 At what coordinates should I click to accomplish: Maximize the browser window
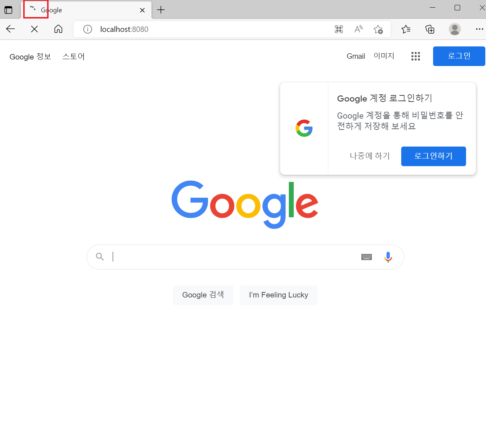tap(457, 8)
